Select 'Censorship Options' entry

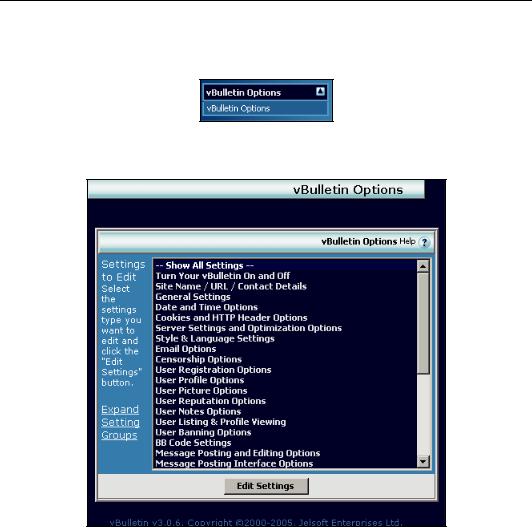(285, 359)
